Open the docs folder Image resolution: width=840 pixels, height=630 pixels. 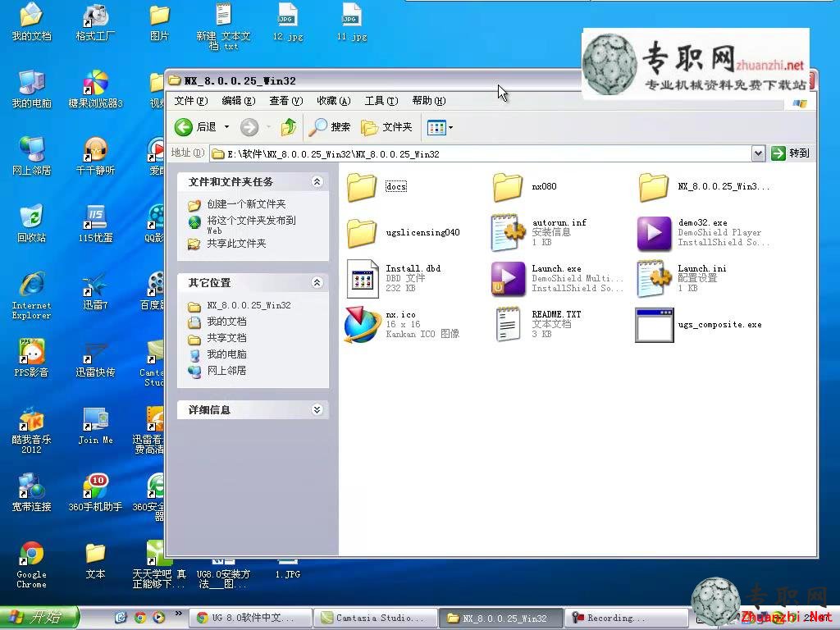click(377, 186)
